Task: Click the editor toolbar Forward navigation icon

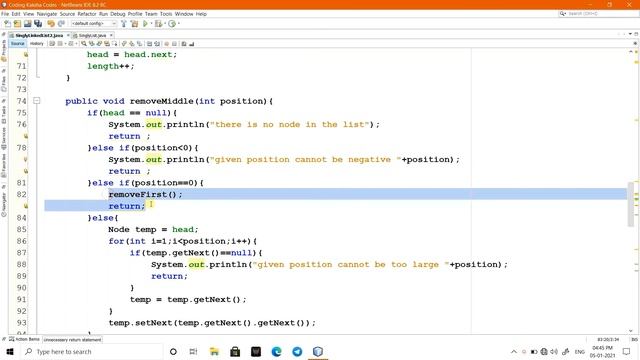Action: click(71, 44)
